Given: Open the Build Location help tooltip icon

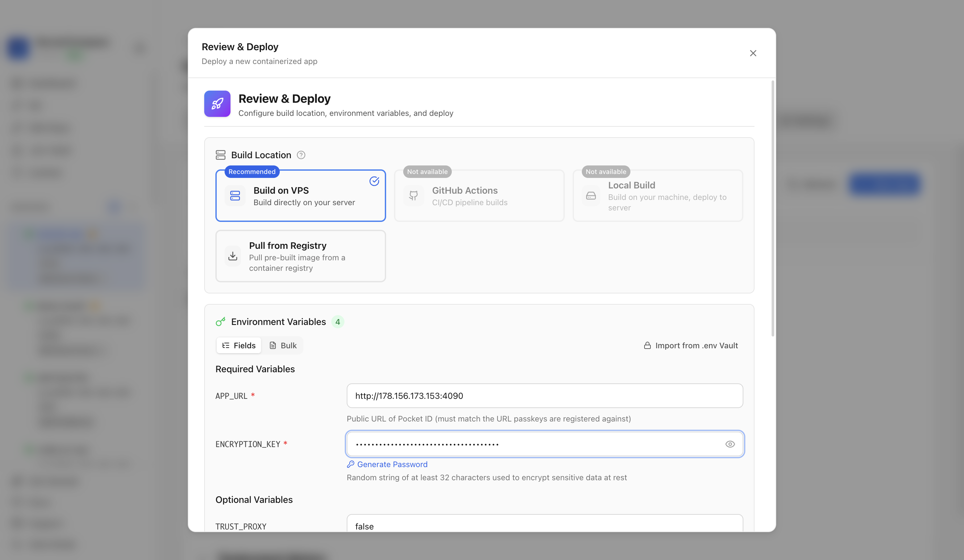Looking at the screenshot, I should tap(301, 155).
